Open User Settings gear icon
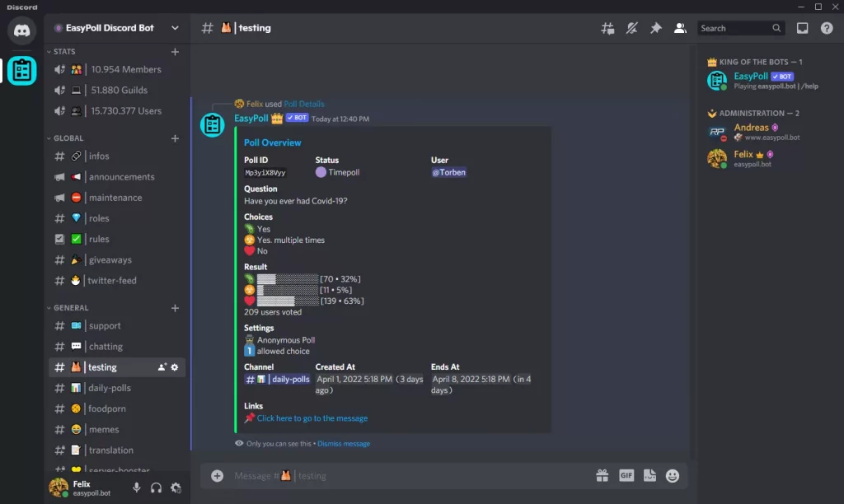Screen dimensions: 844x504 click(x=176, y=488)
